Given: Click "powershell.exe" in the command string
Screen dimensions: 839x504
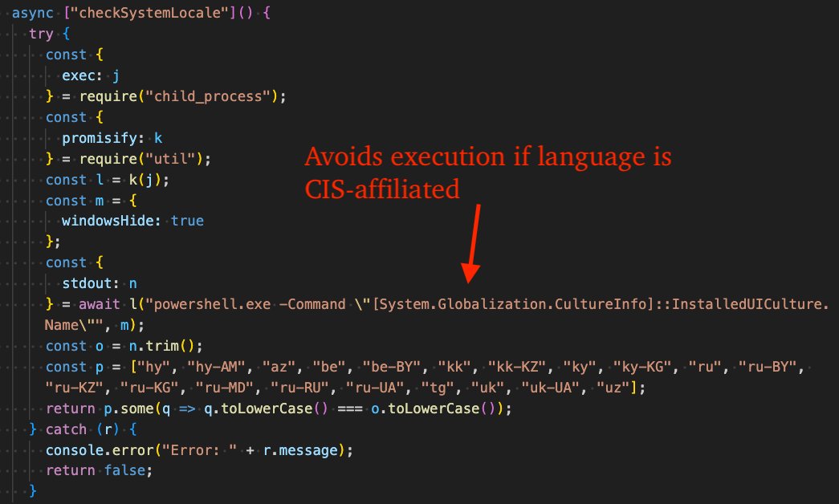Looking at the screenshot, I should [x=213, y=304].
